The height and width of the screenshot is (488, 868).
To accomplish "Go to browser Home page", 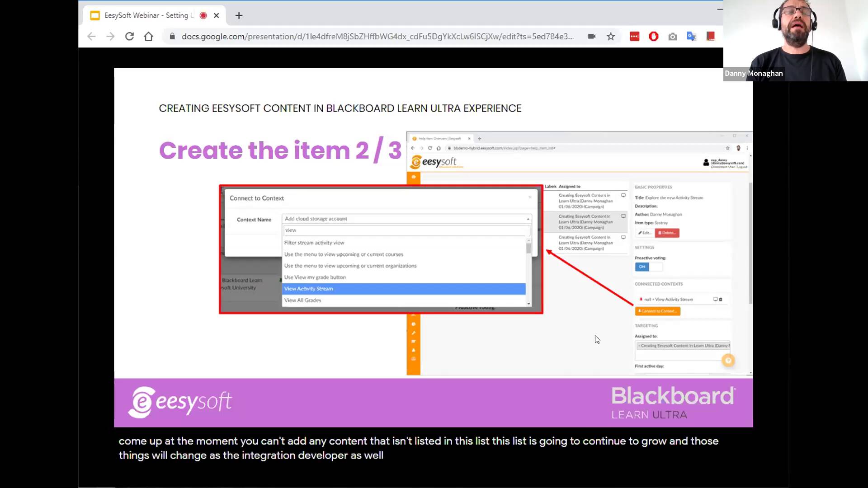I will coord(148,37).
